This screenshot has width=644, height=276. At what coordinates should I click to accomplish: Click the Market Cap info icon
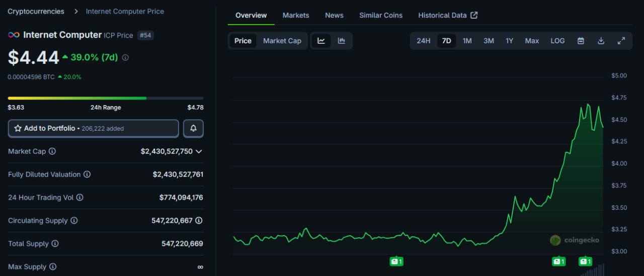(x=52, y=151)
